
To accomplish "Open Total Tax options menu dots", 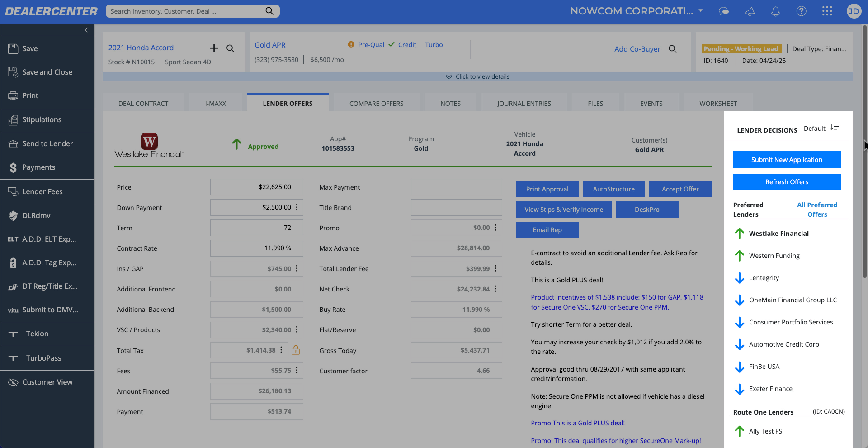I will point(281,350).
